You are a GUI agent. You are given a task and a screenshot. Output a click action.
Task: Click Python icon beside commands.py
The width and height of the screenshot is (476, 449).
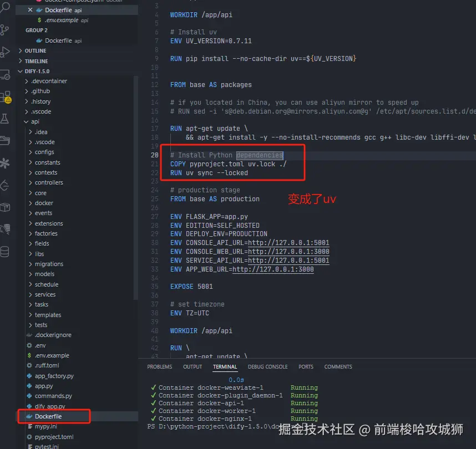pyautogui.click(x=29, y=396)
